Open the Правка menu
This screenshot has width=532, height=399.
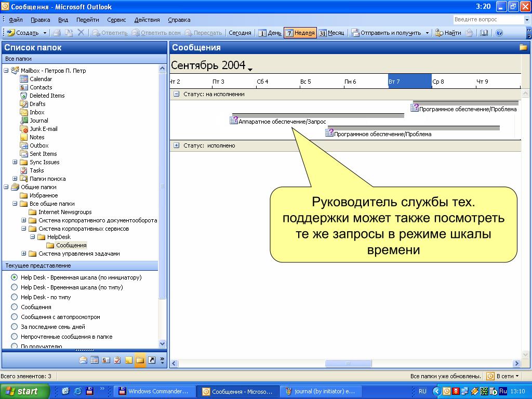pyautogui.click(x=41, y=20)
